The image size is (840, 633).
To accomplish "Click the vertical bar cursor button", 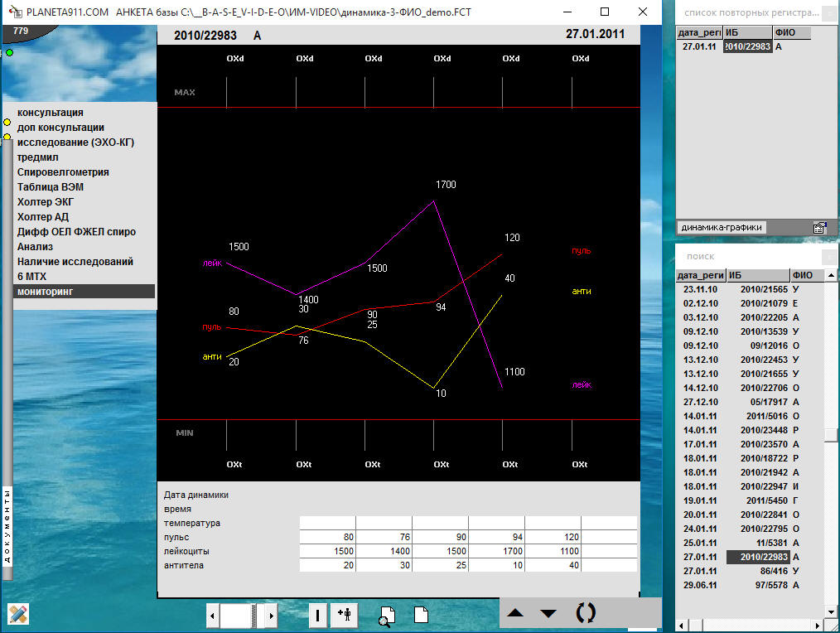I will pos(318,615).
